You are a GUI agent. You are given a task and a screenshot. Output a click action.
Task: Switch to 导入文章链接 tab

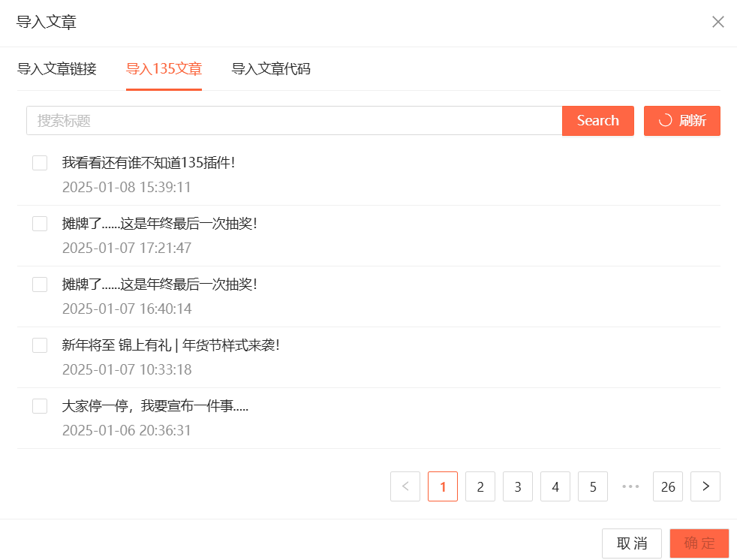57,69
